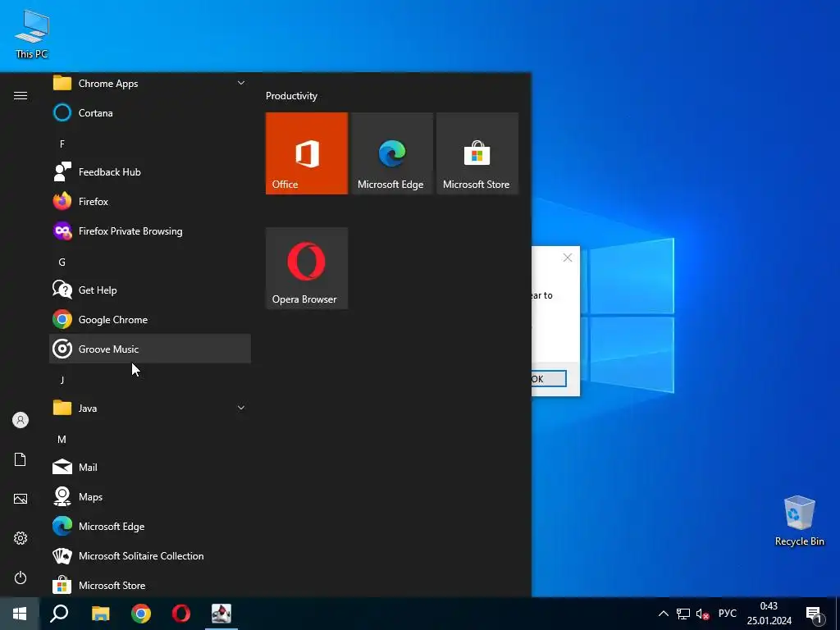Screen dimensions: 840x630
Task: Click the network tray icon
Action: point(683,614)
